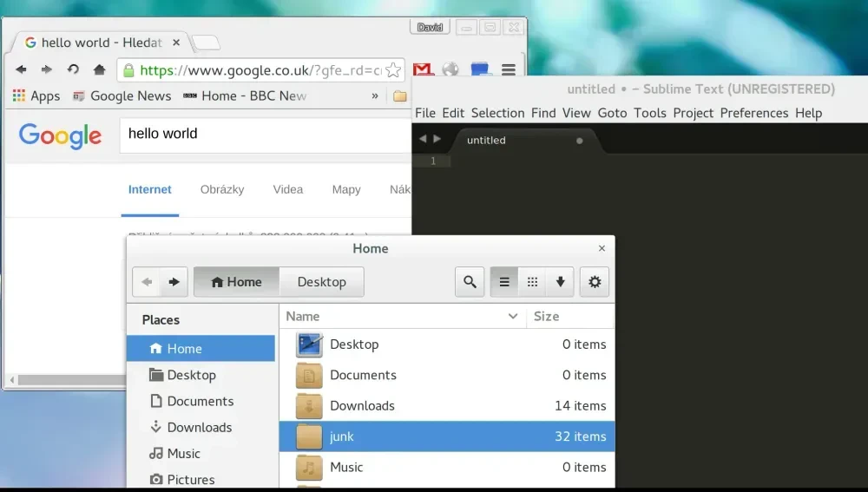Viewport: 868px width, 492px height.
Task: Open Sublime Text Selection menu
Action: click(x=497, y=113)
